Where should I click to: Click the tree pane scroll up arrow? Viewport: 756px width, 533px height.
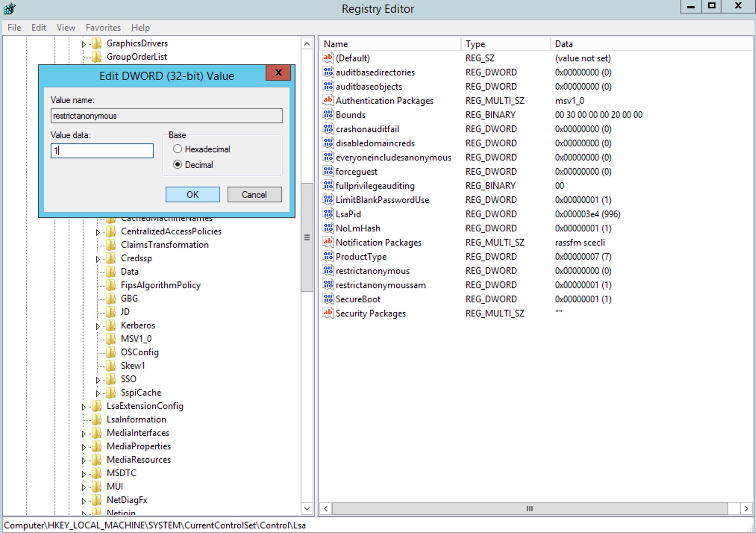pos(307,44)
